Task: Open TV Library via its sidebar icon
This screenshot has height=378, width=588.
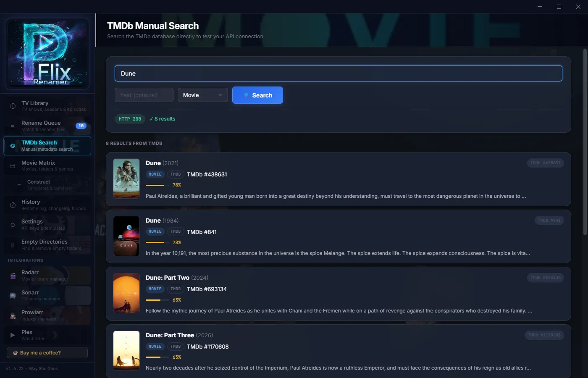Action: click(x=13, y=106)
